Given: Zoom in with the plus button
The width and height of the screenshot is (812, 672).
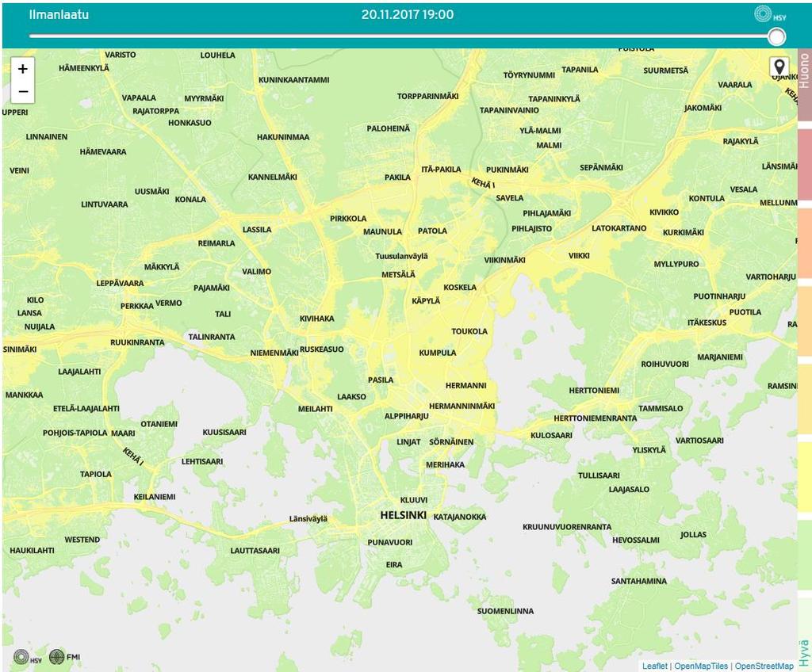Looking at the screenshot, I should point(23,69).
